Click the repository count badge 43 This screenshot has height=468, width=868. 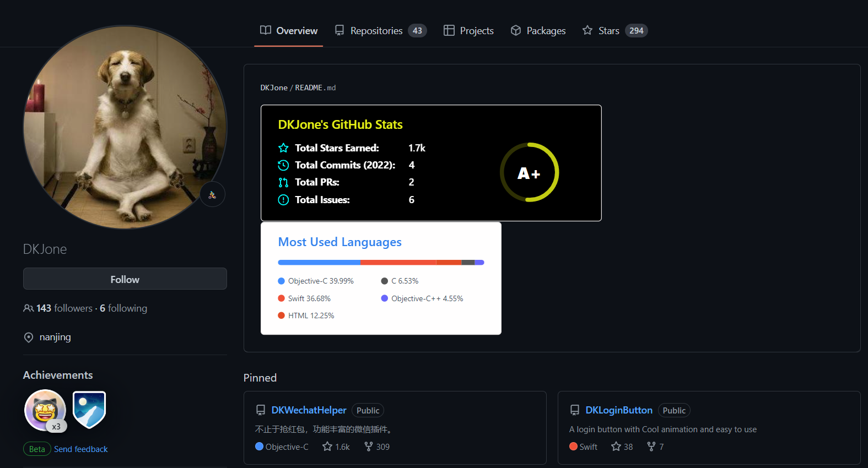(x=417, y=31)
